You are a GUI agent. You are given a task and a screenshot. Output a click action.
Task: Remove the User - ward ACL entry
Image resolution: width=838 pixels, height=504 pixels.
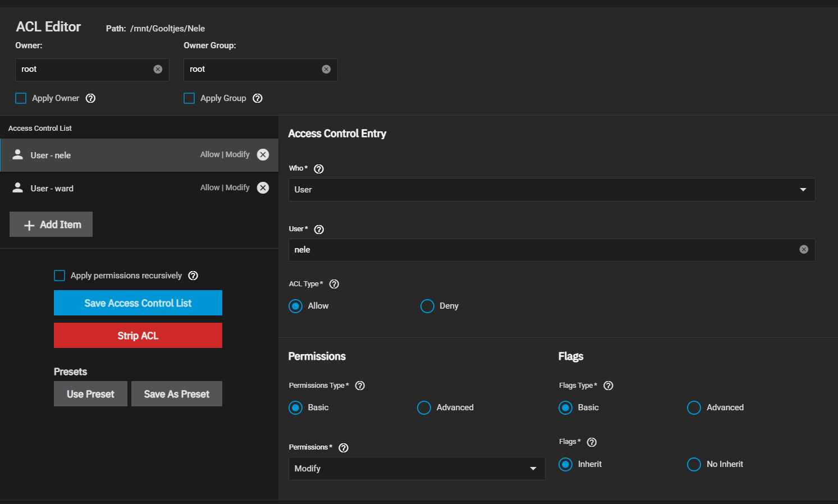(x=263, y=187)
